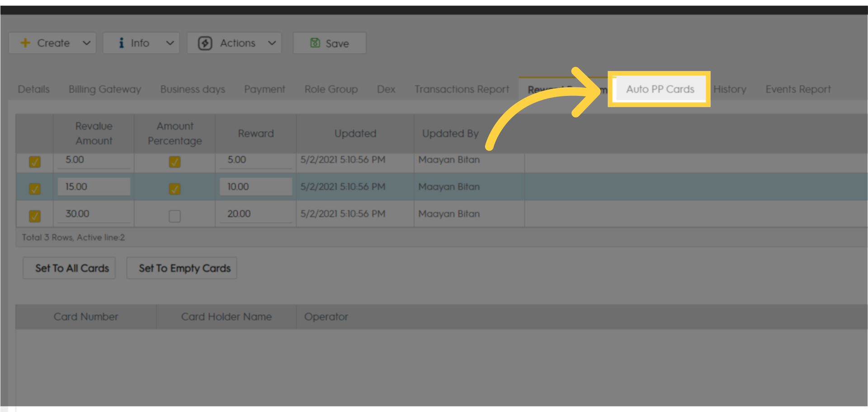This screenshot has width=868, height=412.
Task: Click the 'Total 3 Rows, Active line:2' status text
Action: coord(73,237)
